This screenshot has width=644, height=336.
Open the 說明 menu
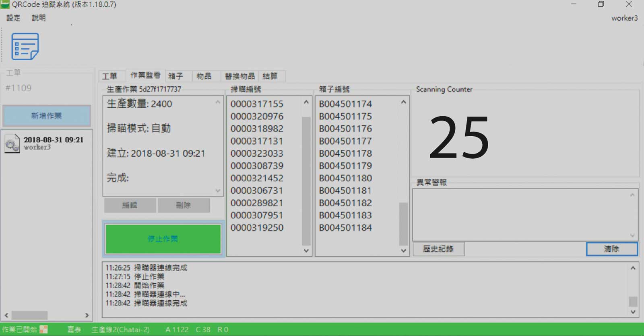click(39, 18)
